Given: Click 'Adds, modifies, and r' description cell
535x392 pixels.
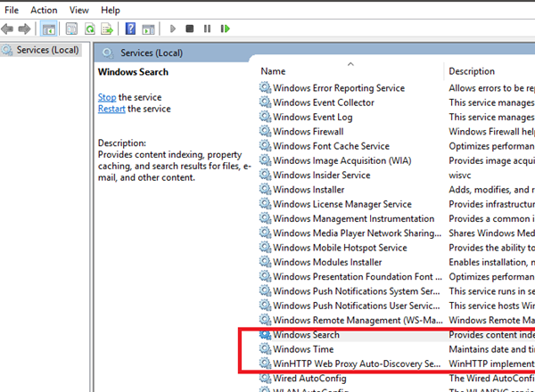Looking at the screenshot, I should coord(491,190).
